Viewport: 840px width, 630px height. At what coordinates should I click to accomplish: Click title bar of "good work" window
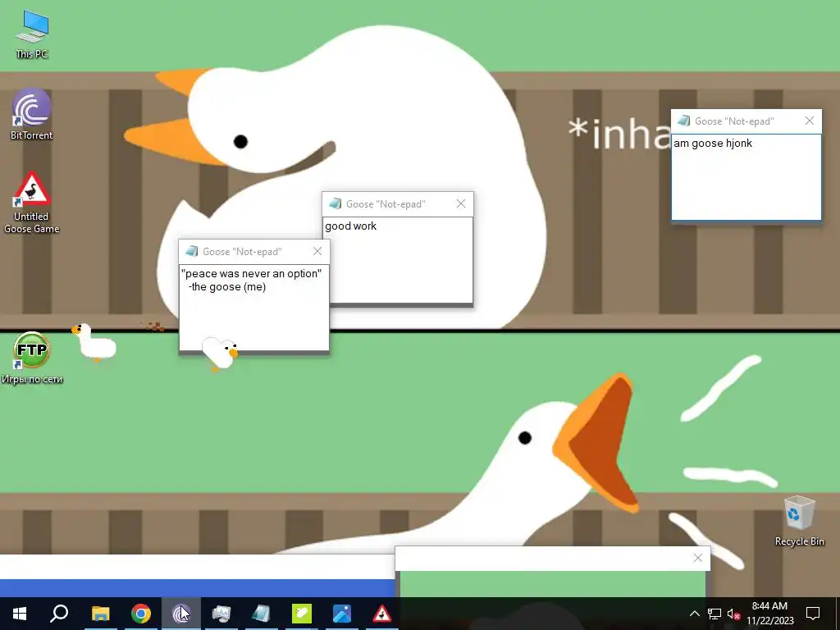click(x=398, y=203)
